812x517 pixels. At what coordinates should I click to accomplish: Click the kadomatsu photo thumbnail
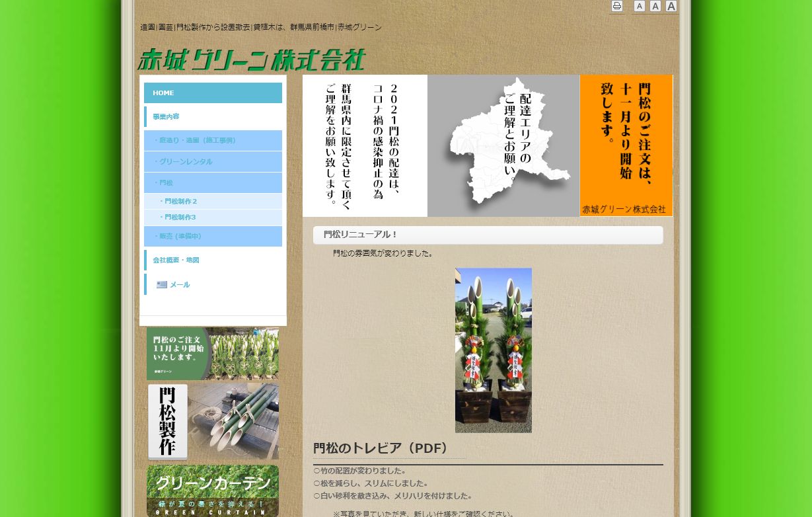(494, 350)
